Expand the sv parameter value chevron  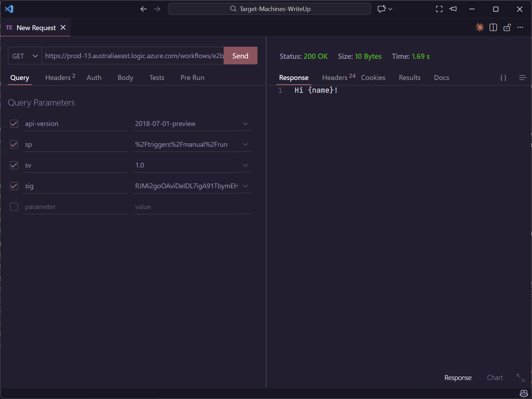[245, 165]
